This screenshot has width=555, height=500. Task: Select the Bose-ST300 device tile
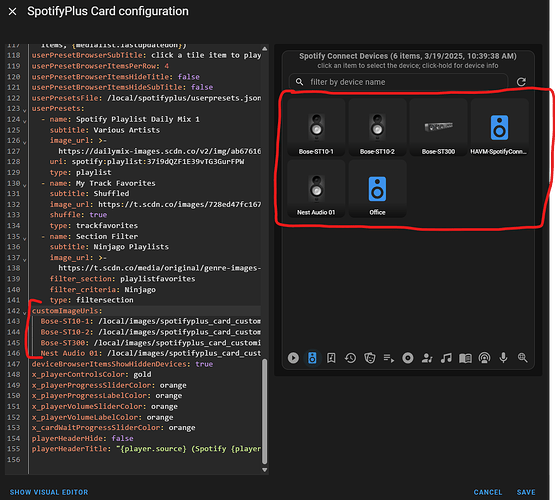(439, 128)
